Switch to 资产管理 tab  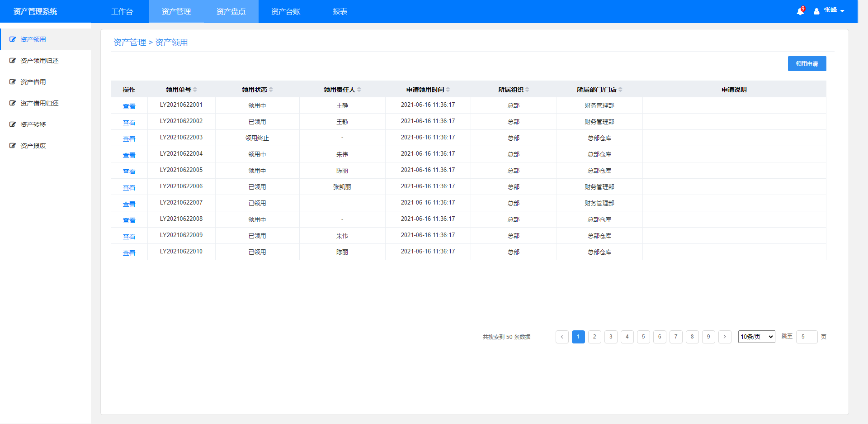(x=176, y=11)
